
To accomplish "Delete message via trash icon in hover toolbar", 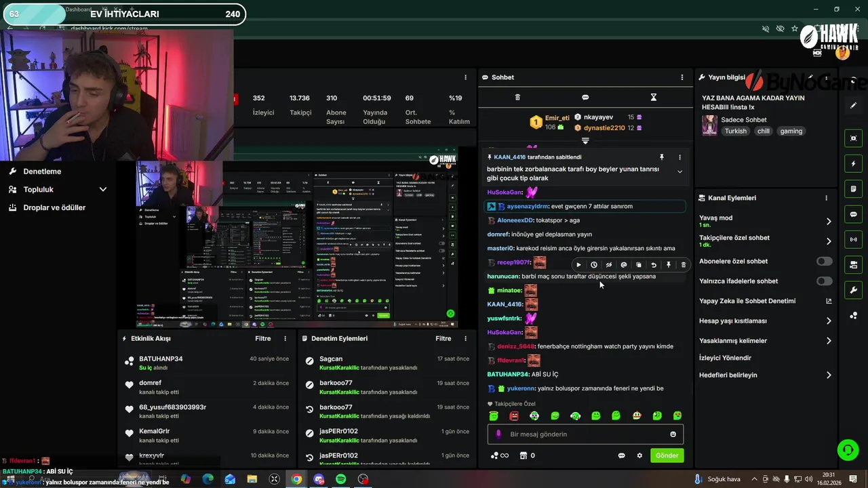I will pyautogui.click(x=683, y=265).
